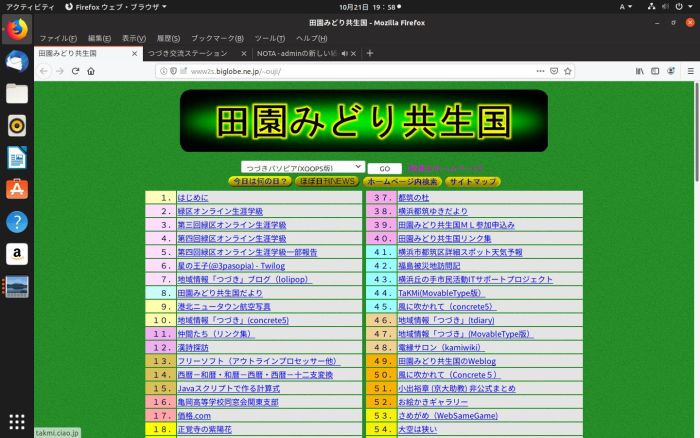Open the system status menu arrow

[688, 6]
